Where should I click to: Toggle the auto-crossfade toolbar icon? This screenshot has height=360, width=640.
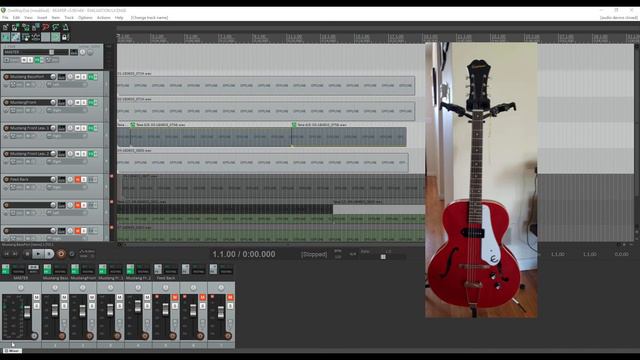click(5, 37)
